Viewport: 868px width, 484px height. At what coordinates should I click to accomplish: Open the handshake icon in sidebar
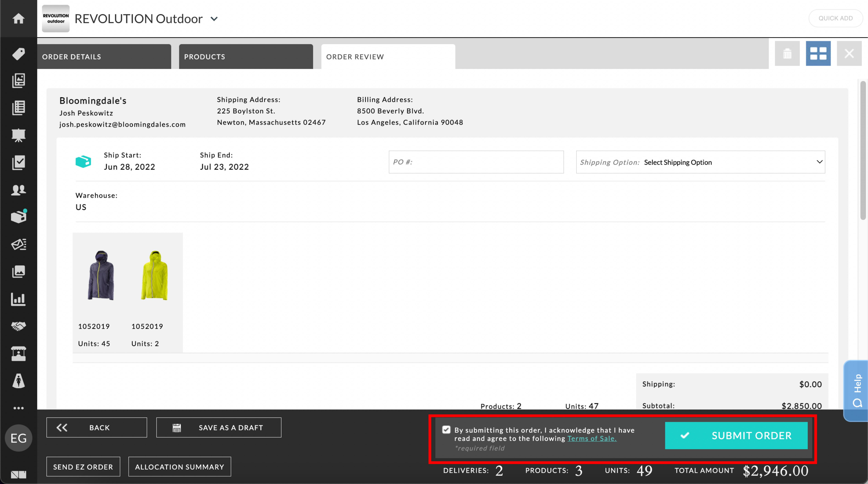coord(19,326)
